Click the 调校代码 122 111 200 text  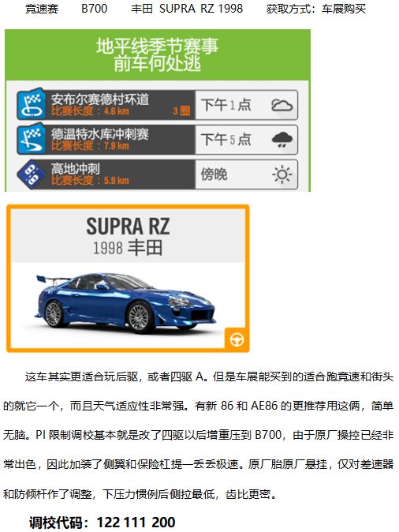102,523
